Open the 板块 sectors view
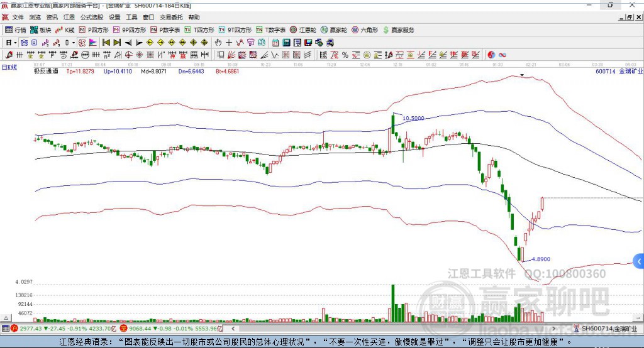Image resolution: width=644 pixels, height=348 pixels. tap(41, 30)
